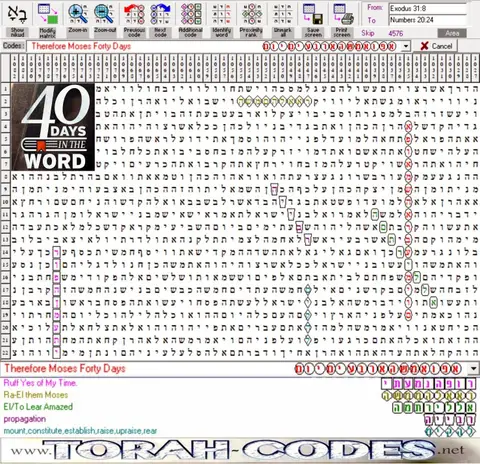Toggle the Show nikud Hebrew vowels icon
The height and width of the screenshot is (464, 480).
click(x=17, y=14)
